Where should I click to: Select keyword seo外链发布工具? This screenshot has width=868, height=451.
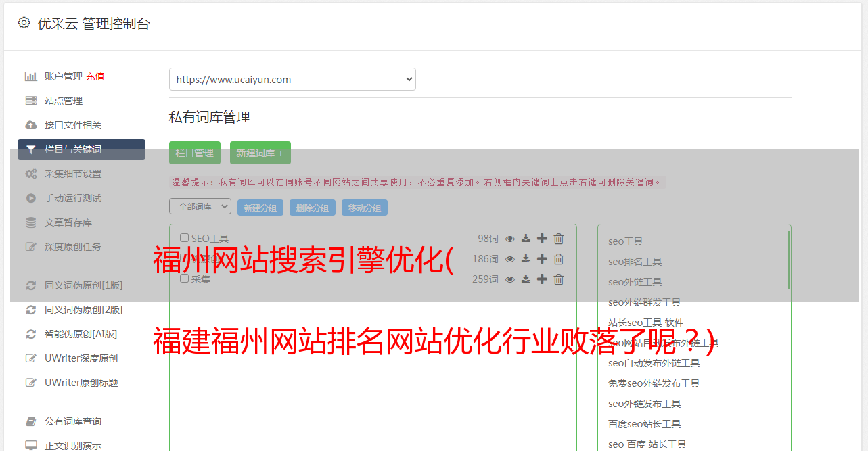pos(644,404)
